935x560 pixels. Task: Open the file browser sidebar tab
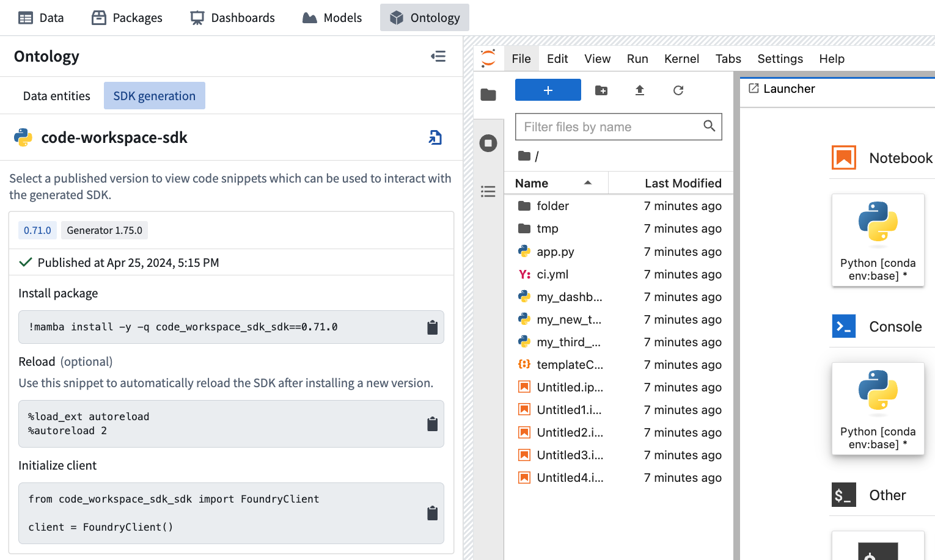click(x=488, y=95)
